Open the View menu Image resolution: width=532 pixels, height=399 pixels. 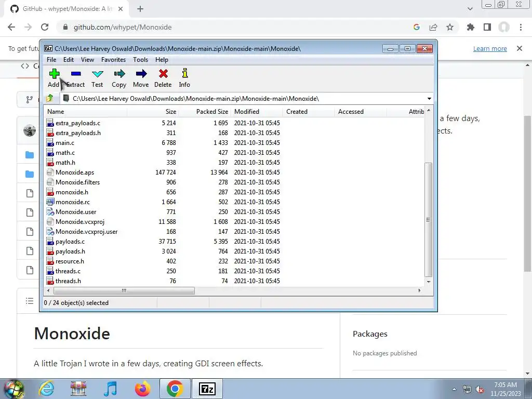[87, 60]
